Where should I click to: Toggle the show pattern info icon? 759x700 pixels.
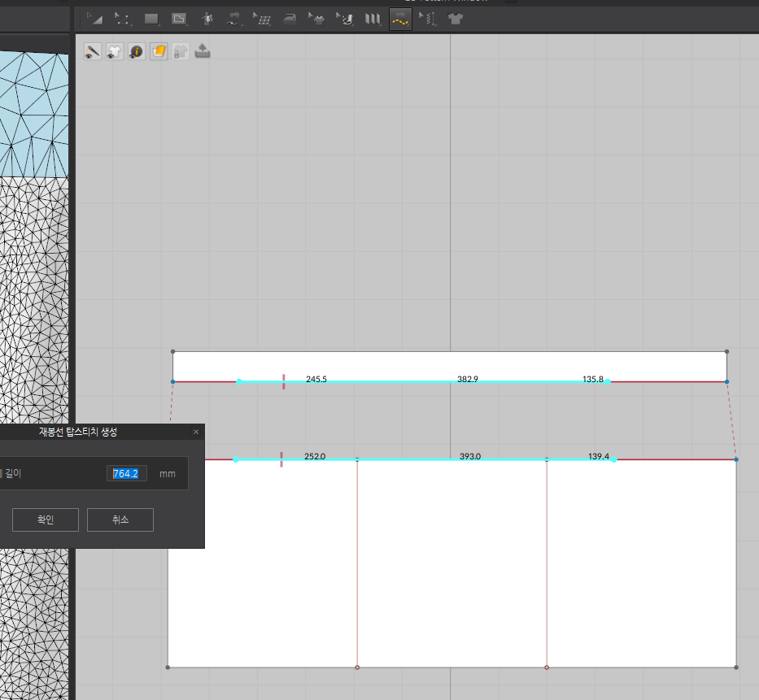point(137,51)
